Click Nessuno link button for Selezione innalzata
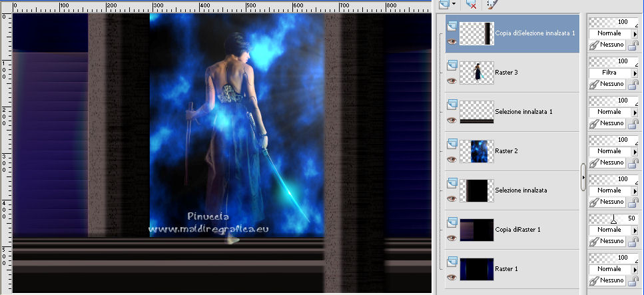 click(607, 202)
